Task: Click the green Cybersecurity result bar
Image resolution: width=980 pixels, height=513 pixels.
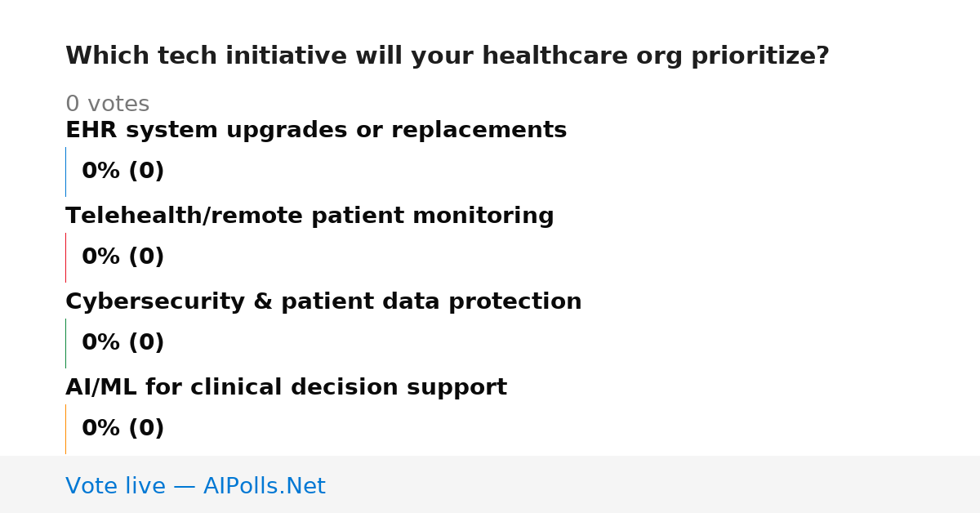Action: coord(66,343)
